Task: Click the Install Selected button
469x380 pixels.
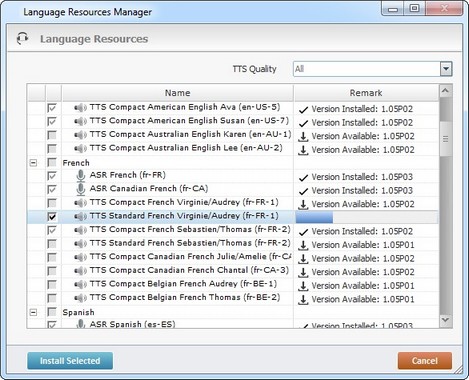Action: click(x=70, y=361)
